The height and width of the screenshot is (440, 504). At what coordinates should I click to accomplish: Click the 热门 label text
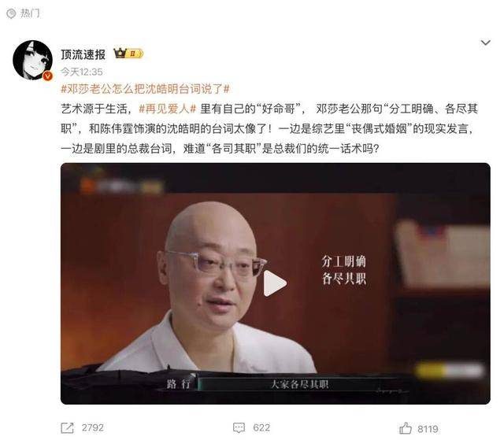(x=30, y=13)
